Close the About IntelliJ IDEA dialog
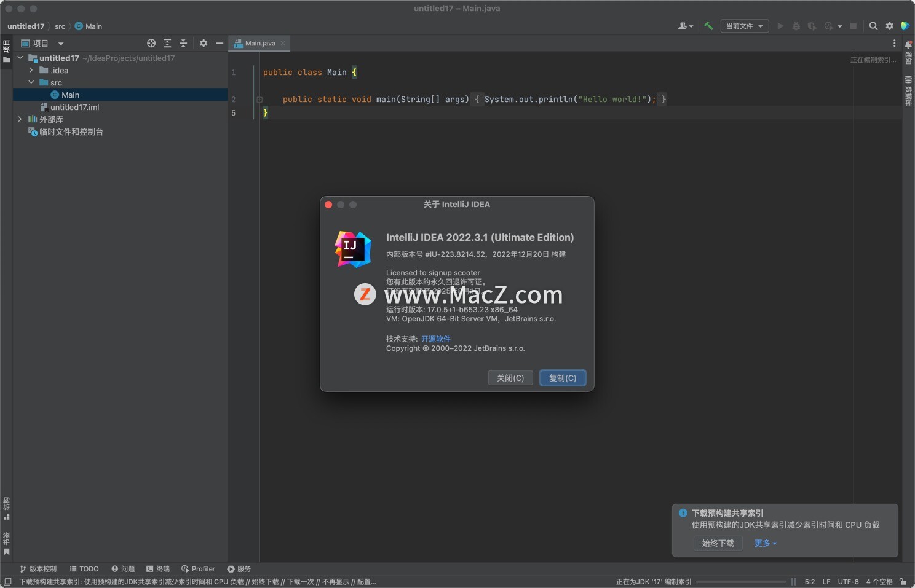The height and width of the screenshot is (588, 915). pyautogui.click(x=328, y=205)
